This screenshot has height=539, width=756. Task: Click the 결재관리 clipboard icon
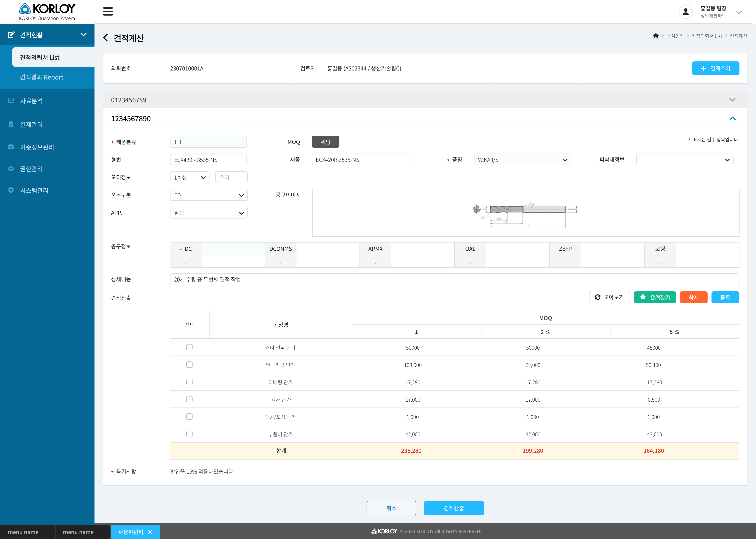11,124
